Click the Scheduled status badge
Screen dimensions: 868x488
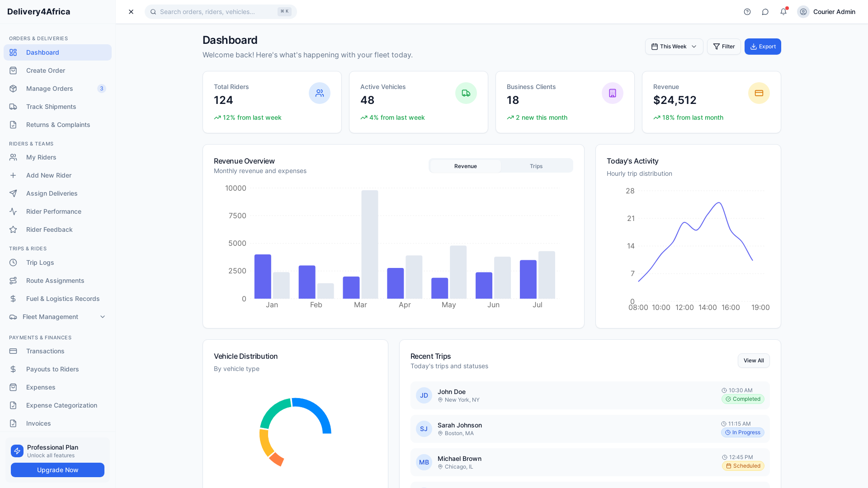(x=743, y=466)
